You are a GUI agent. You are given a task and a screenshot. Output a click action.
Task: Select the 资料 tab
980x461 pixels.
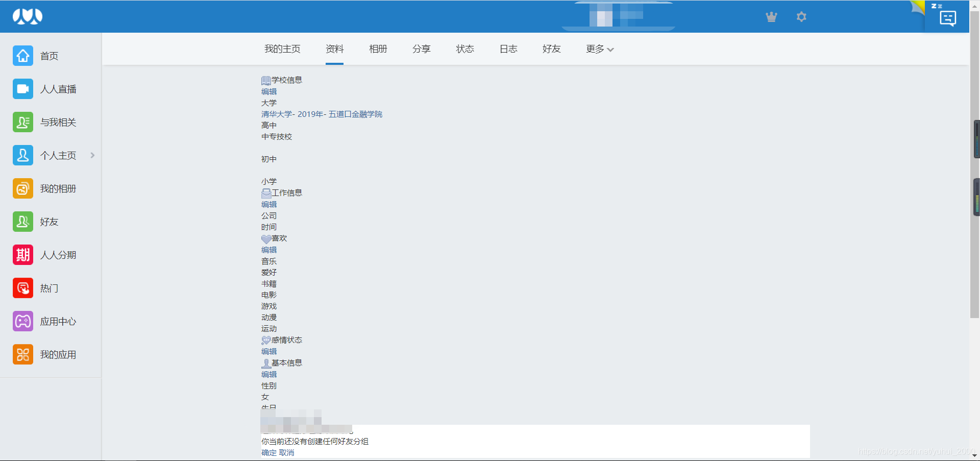coord(334,49)
